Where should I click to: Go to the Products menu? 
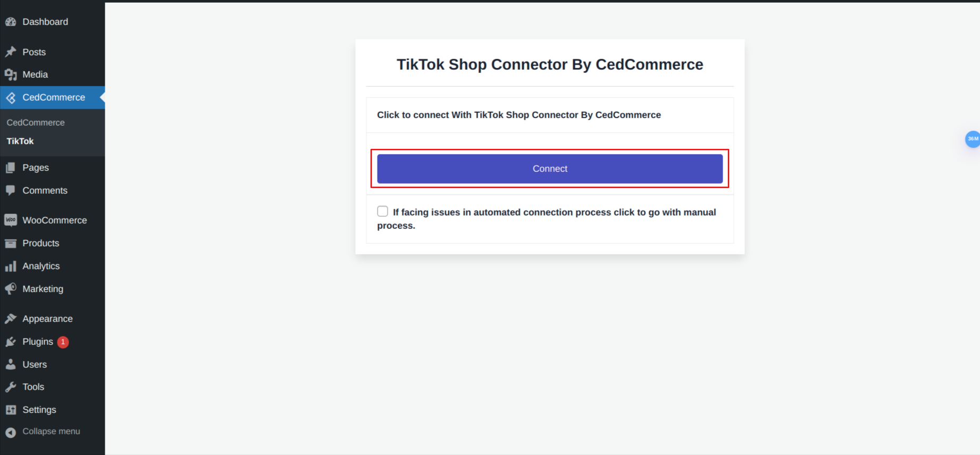click(x=40, y=243)
